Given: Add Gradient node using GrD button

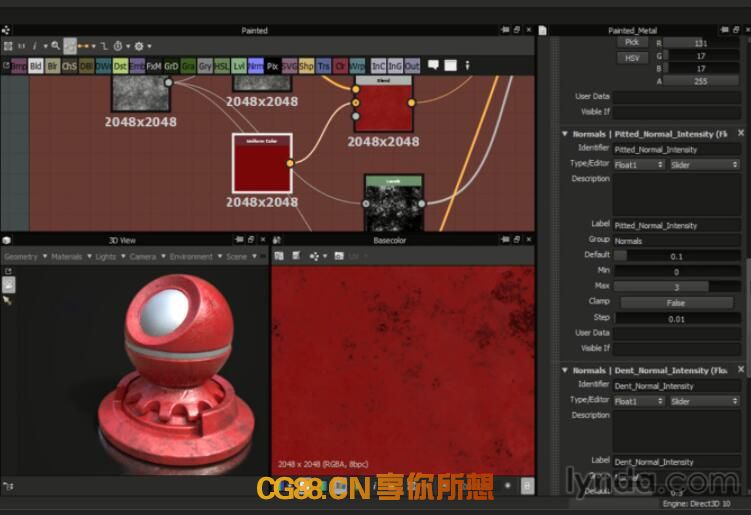Looking at the screenshot, I should click(171, 66).
